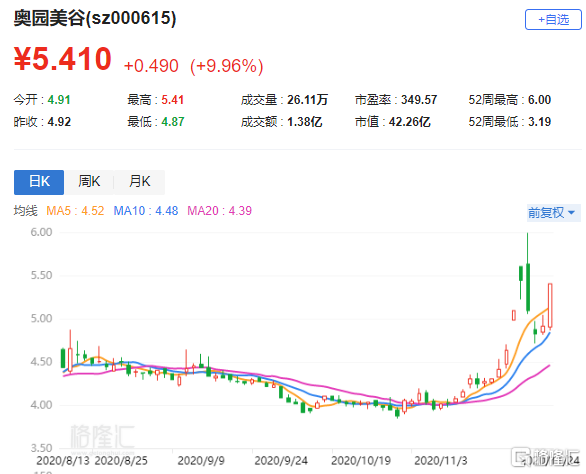Screen dimensions: 586x474
Task: Click the 52周最高 value 6.00
Action: [x=539, y=100]
